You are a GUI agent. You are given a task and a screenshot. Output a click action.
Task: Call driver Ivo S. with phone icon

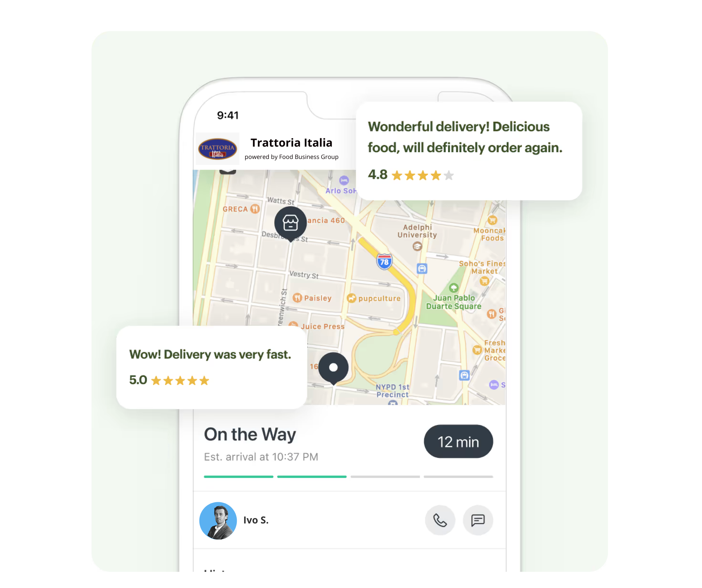[440, 520]
